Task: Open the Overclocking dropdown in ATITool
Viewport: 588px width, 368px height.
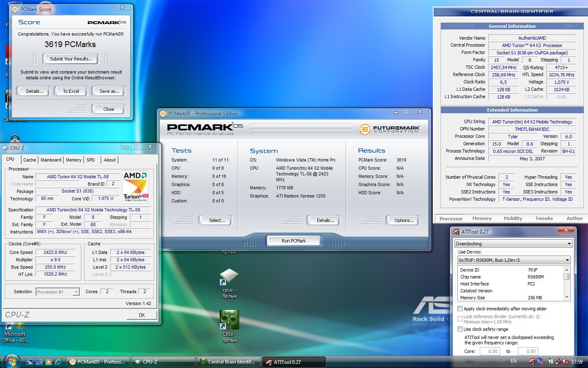Action: coord(513,244)
